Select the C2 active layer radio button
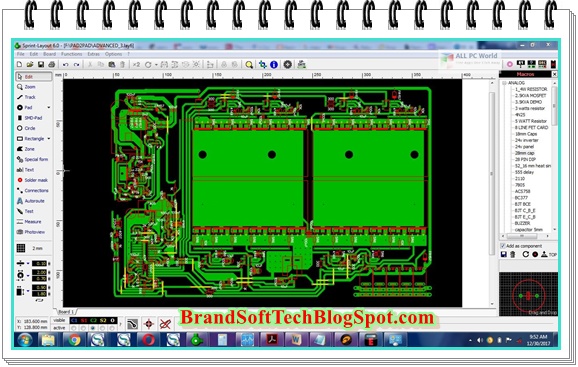Viewport: 578px width, 367px height. click(x=93, y=328)
